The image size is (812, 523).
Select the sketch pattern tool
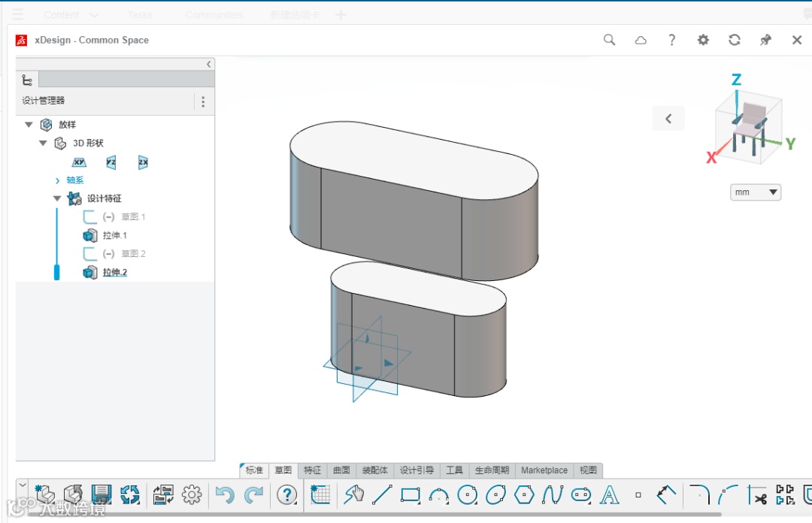click(x=785, y=494)
